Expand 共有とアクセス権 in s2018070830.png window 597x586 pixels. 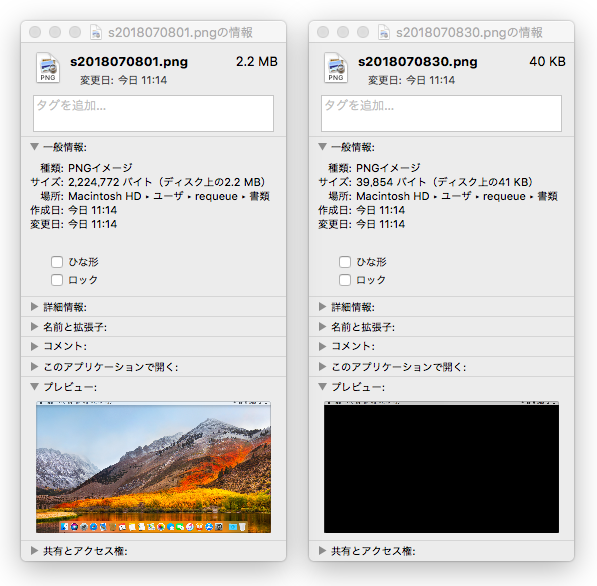click(x=322, y=550)
